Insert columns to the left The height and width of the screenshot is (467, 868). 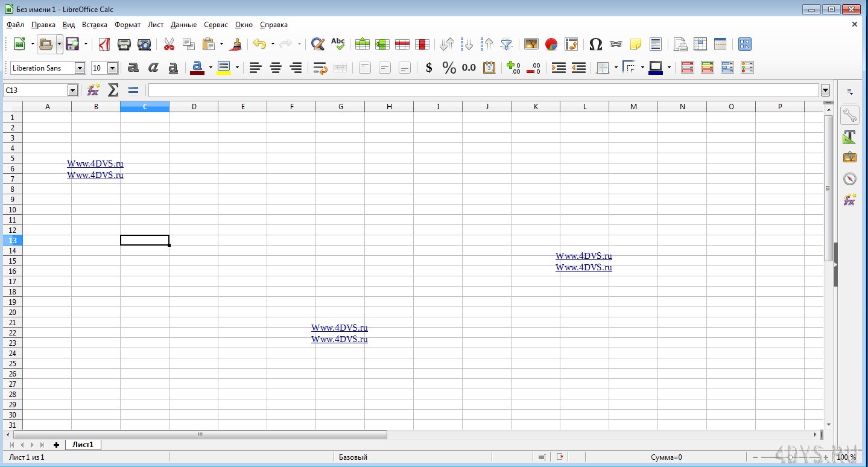click(382, 44)
